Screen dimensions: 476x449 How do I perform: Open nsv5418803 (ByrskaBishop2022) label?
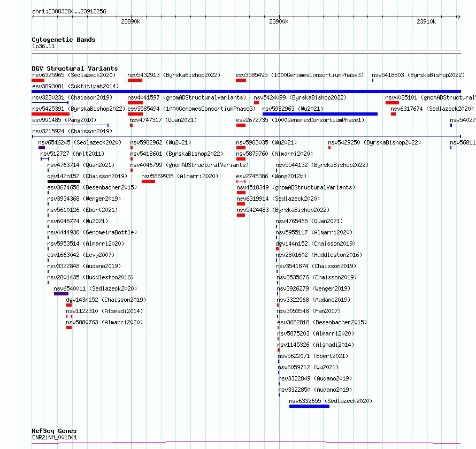pos(418,75)
